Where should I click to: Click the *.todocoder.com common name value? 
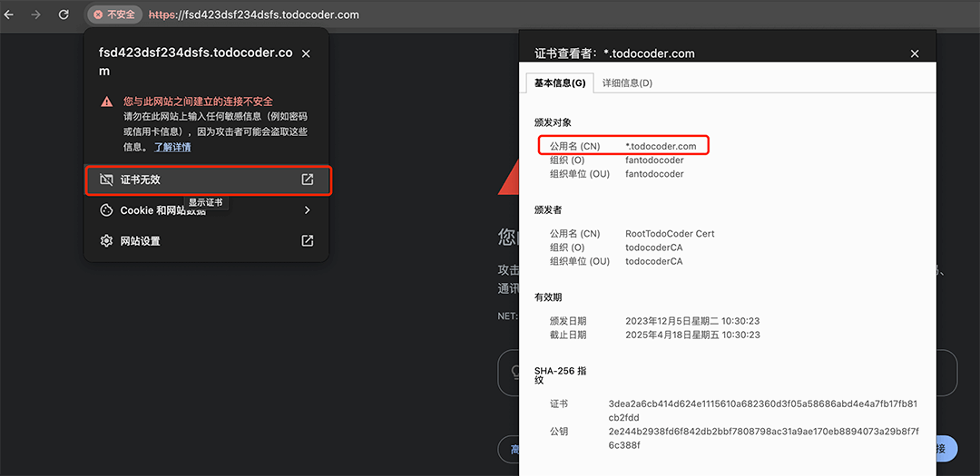(x=661, y=146)
